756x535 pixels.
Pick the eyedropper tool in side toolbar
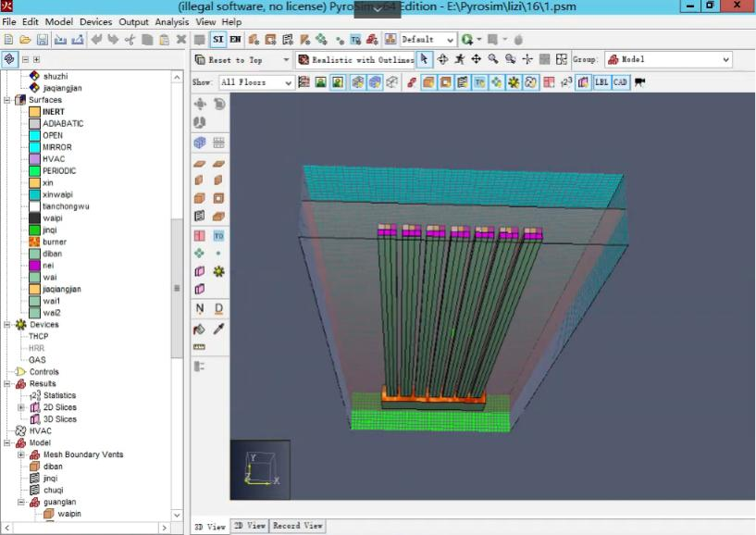pos(219,329)
